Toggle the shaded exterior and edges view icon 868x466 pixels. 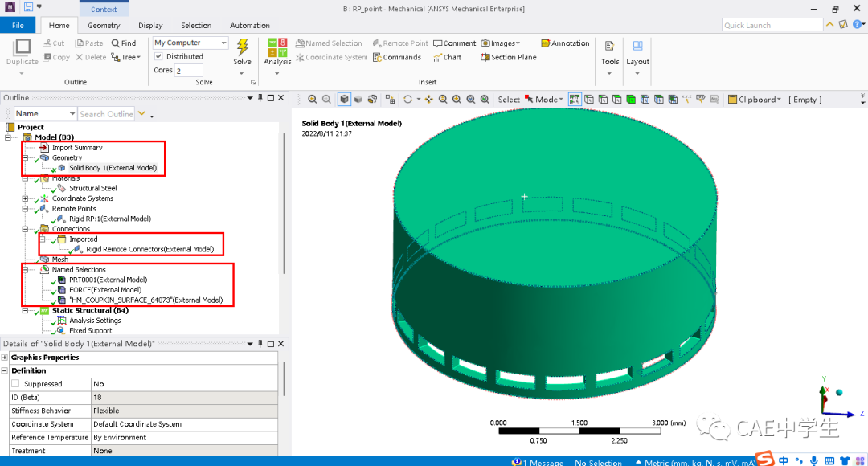[x=344, y=99]
